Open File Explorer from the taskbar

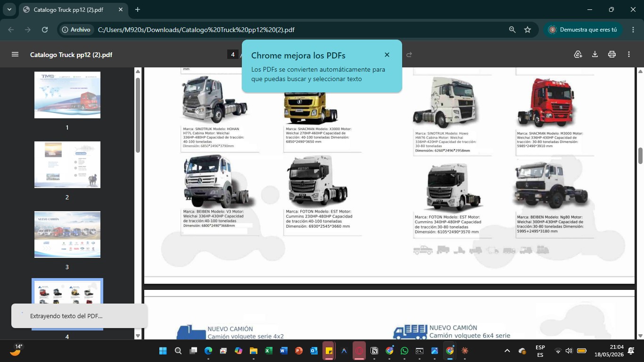click(254, 351)
